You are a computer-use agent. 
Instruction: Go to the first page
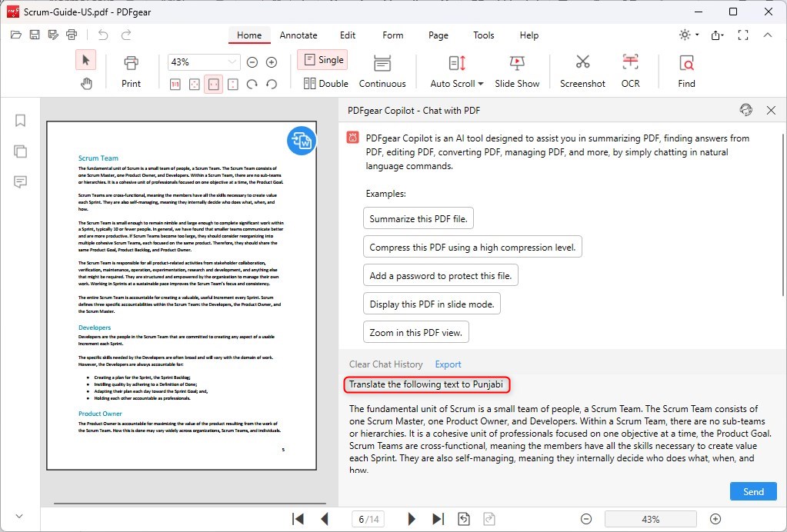[x=298, y=519]
